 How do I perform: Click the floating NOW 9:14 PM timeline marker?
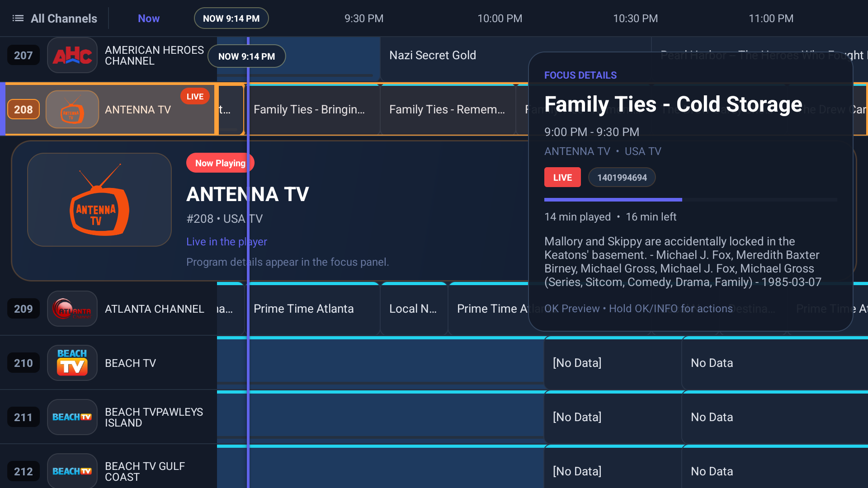pos(246,56)
